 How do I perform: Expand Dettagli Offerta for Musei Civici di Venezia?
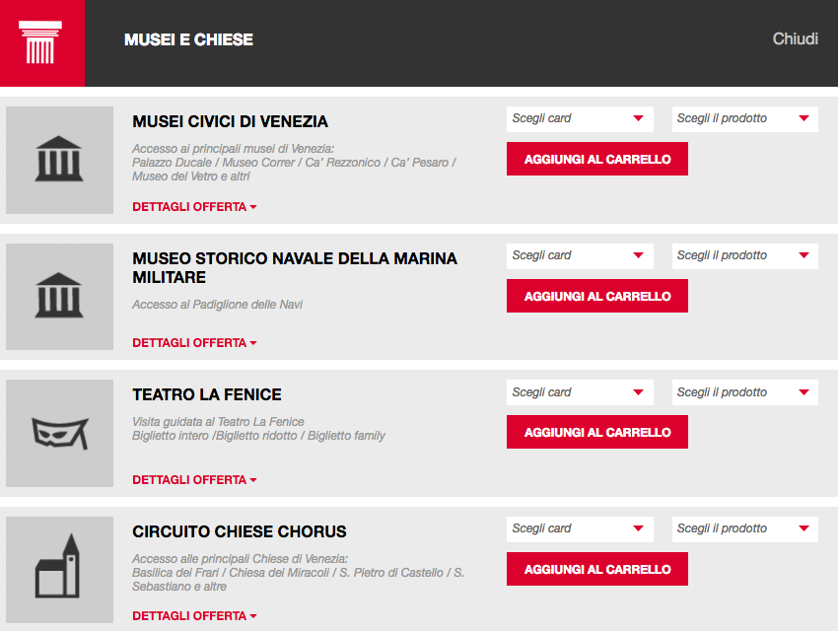(x=194, y=207)
